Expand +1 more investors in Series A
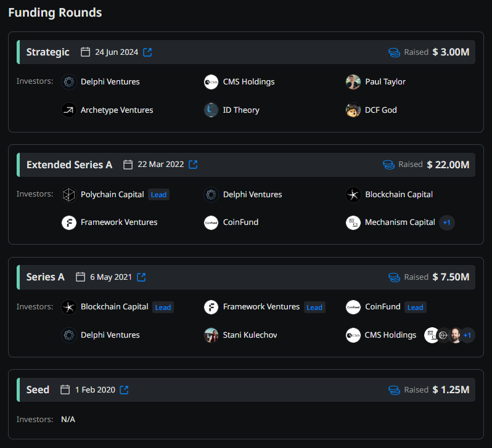492x448 pixels. 467,335
